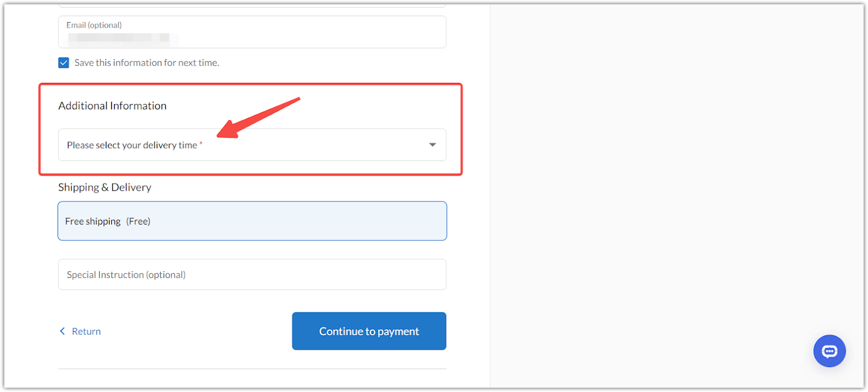Click the partially visible field above Email
This screenshot has width=868, height=392.
pyautogui.click(x=252, y=5)
